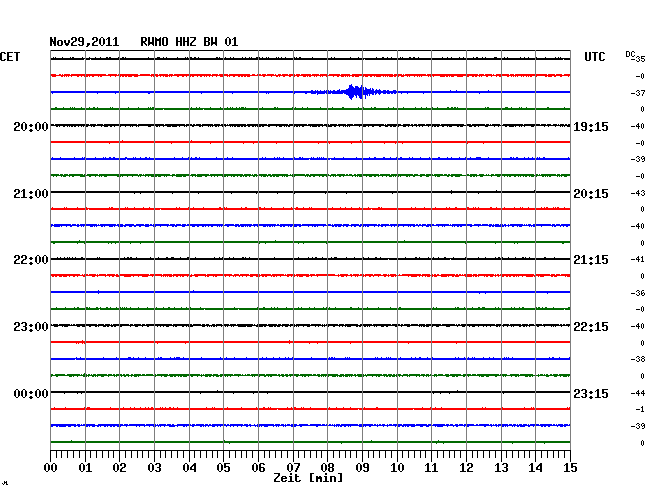Click the 09 minute axis tick label
650x494 pixels.
[x=362, y=468]
